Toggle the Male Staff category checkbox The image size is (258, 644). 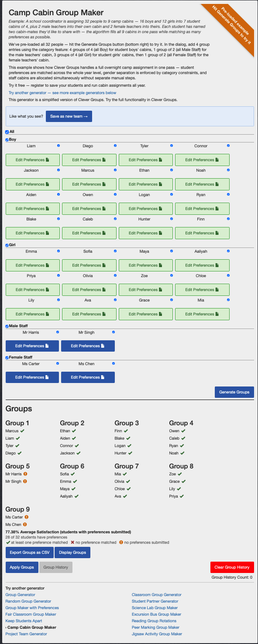[x=7, y=326]
